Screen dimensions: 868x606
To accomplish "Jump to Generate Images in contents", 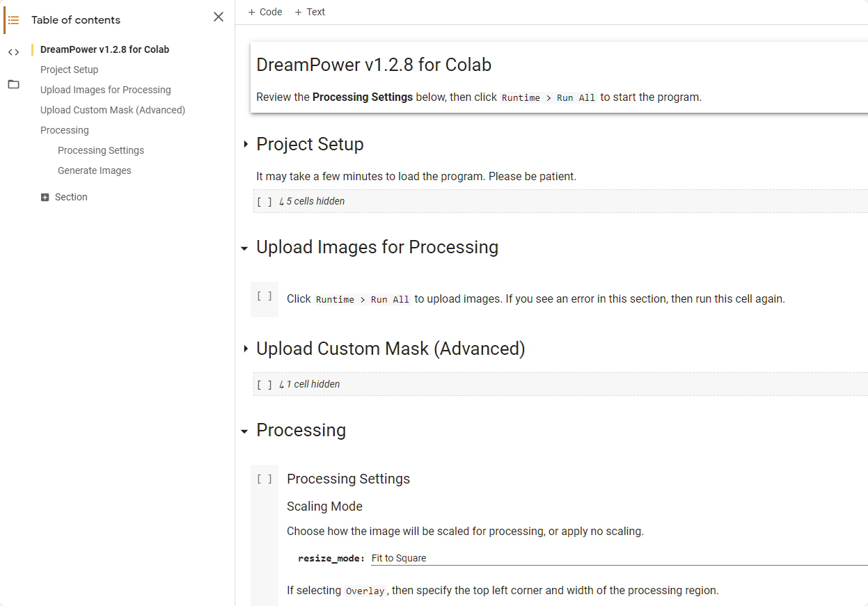I will tap(95, 170).
